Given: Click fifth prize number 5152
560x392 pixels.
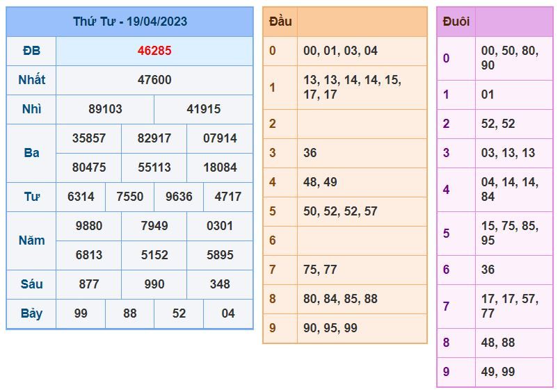Looking at the screenshot, I should (154, 255).
